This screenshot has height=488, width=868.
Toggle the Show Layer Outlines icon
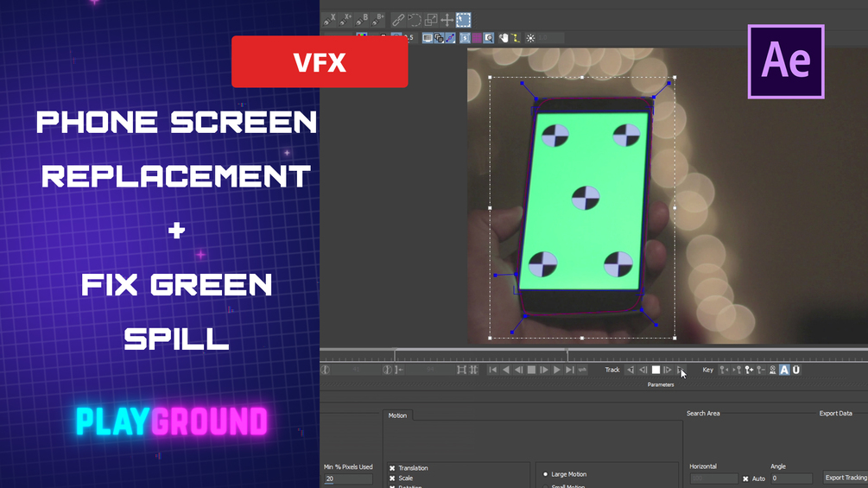click(439, 38)
